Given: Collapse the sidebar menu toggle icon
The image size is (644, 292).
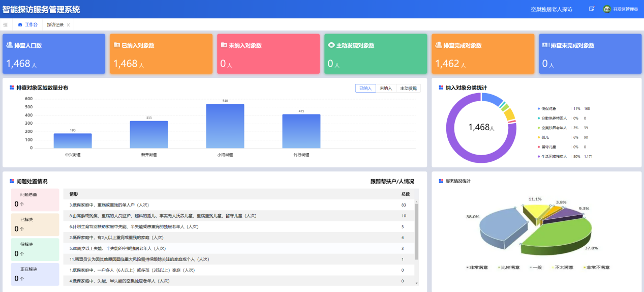Looking at the screenshot, I should point(6,24).
